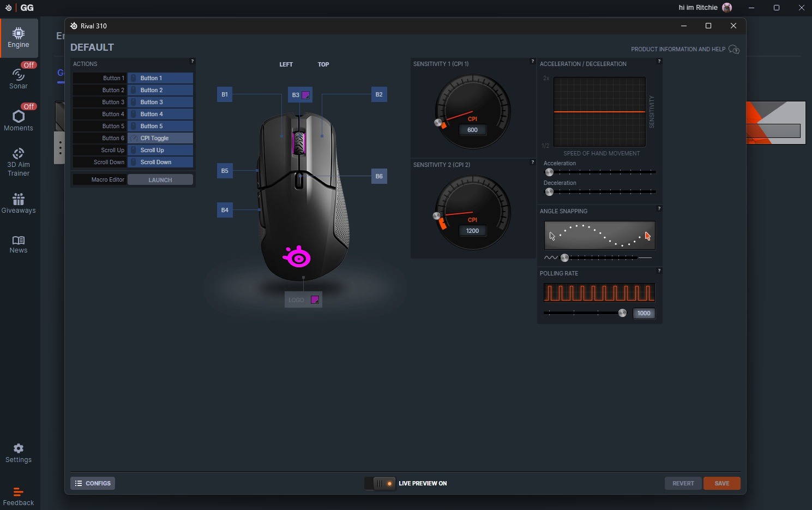Screen dimensions: 812x510
Task: Edit Polling Rate value field 1000
Action: point(643,313)
